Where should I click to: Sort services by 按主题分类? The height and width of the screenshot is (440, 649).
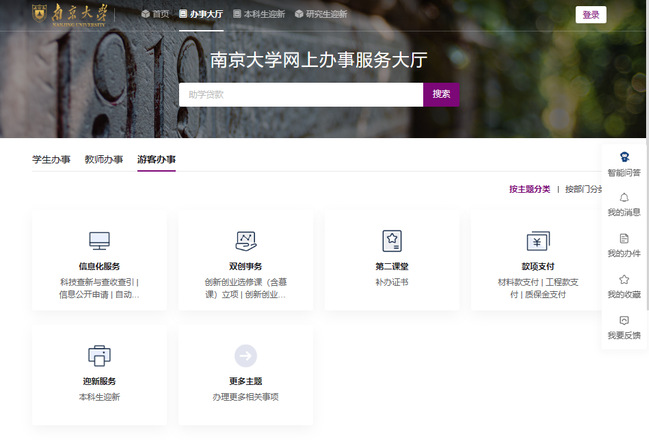(x=529, y=189)
